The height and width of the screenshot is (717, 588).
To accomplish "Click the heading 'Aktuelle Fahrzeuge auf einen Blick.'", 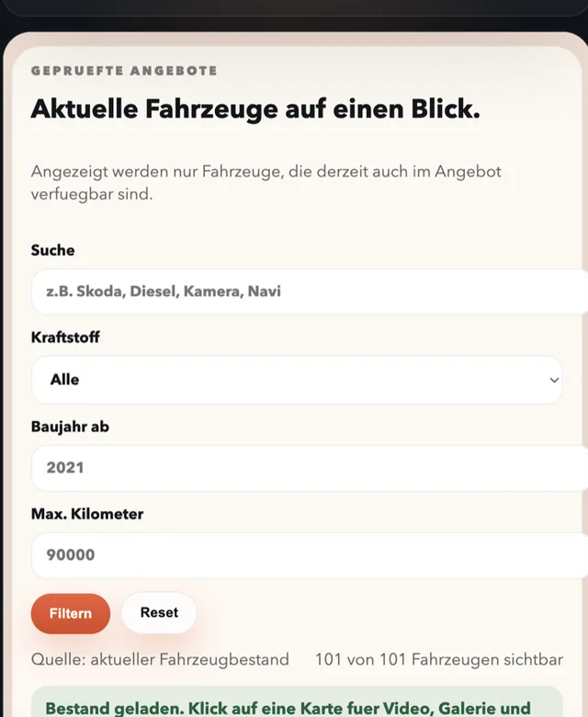I will (255, 109).
